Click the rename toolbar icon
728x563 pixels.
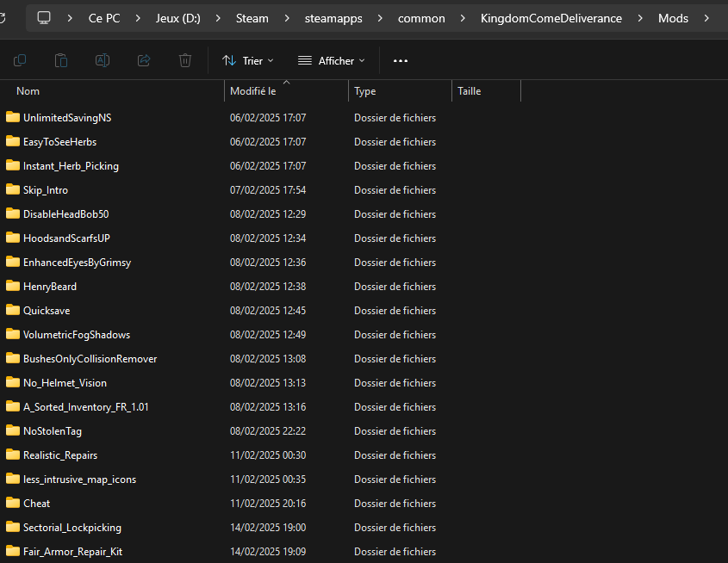103,60
